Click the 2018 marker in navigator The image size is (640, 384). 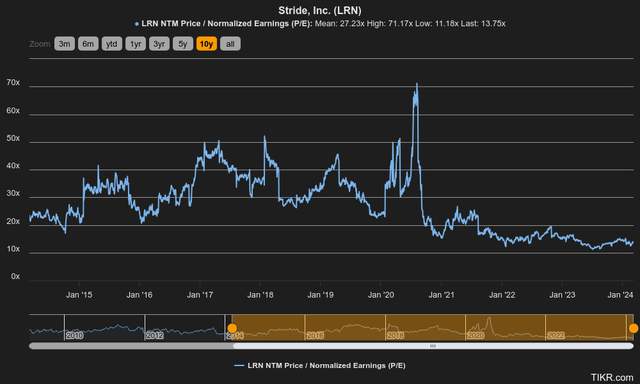(x=395, y=335)
